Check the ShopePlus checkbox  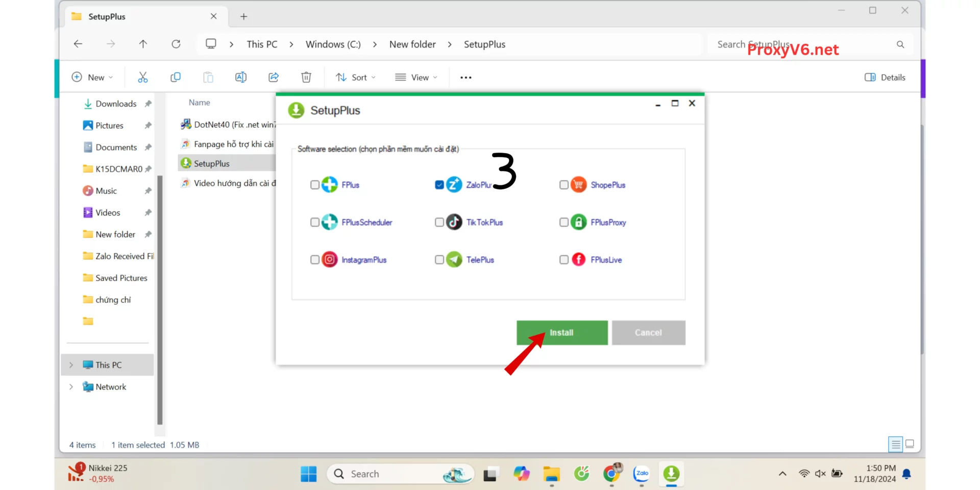click(x=564, y=185)
